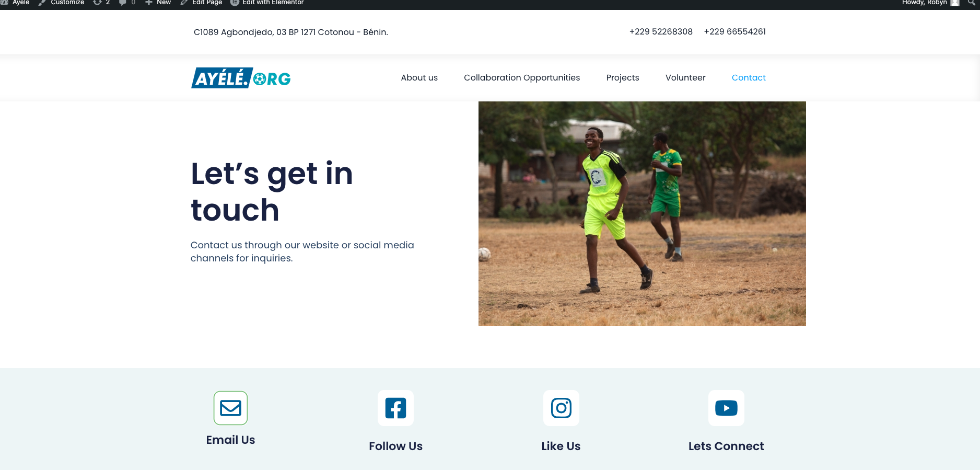This screenshot has width=980, height=470.
Task: Click the football players photo
Action: [x=642, y=214]
